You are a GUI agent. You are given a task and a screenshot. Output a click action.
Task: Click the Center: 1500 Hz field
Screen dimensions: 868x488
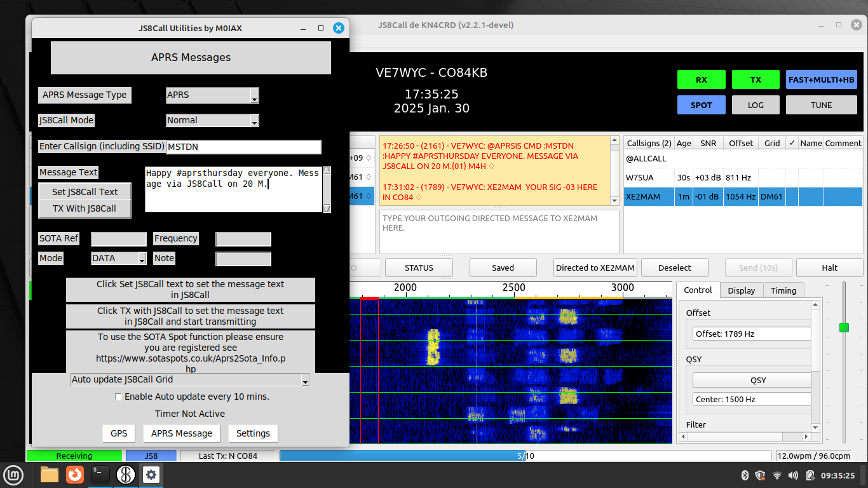point(752,400)
